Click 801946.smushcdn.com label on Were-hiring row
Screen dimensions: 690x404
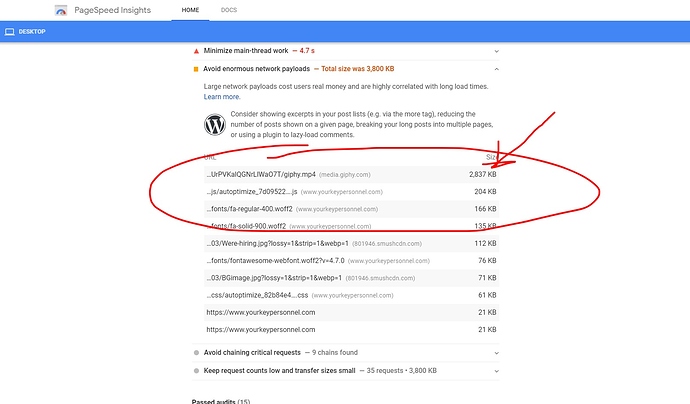tap(387, 243)
